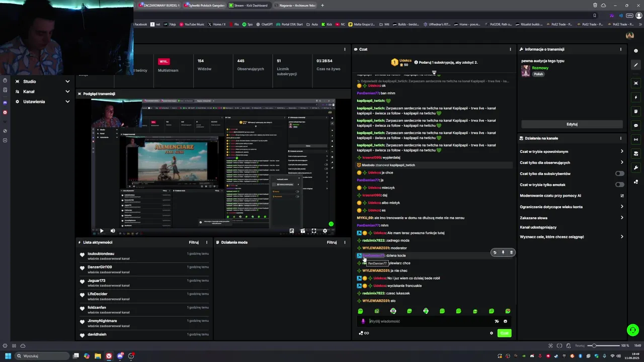The width and height of the screenshot is (644, 362).
Task: Open Czat w trybie spowolnionym options
Action: (572, 151)
